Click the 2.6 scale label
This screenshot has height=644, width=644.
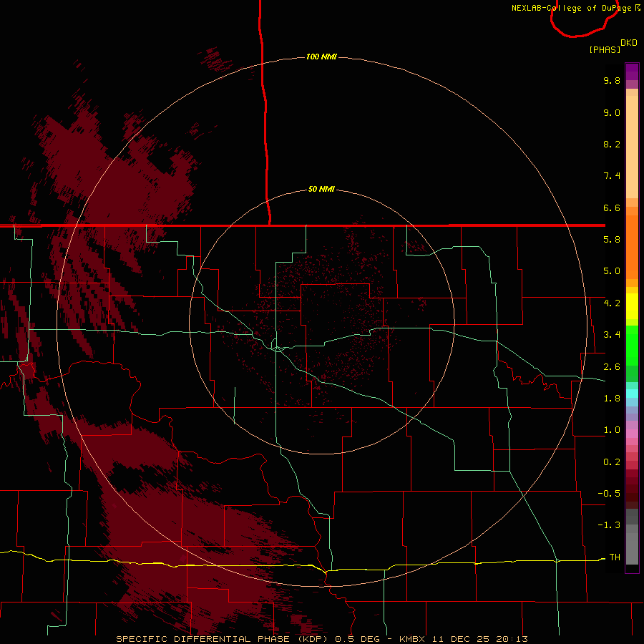click(x=612, y=367)
